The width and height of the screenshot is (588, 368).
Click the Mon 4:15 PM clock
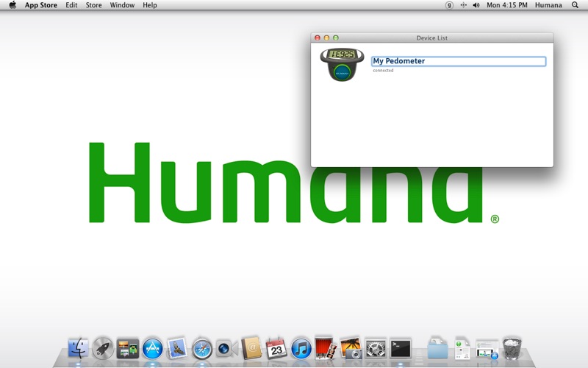pyautogui.click(x=507, y=5)
